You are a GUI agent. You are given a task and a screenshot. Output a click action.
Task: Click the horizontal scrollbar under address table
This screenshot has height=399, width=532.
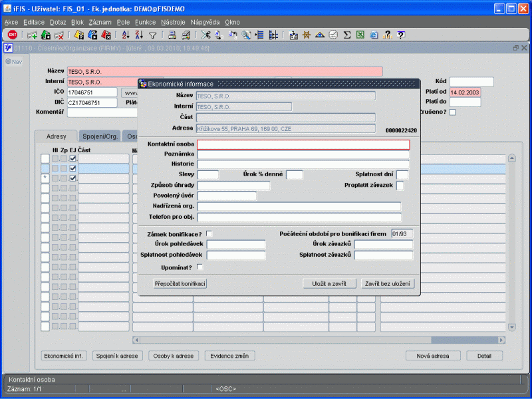pos(319,340)
